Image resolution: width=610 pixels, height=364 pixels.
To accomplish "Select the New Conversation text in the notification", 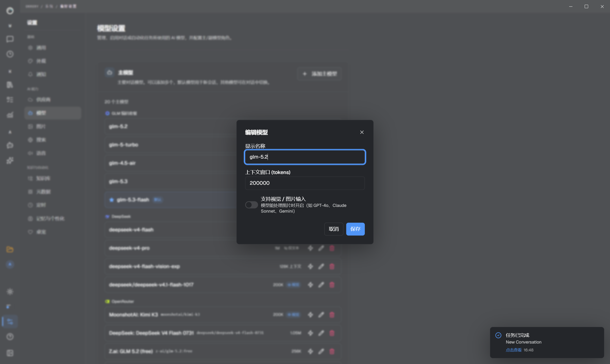I will pos(523,342).
